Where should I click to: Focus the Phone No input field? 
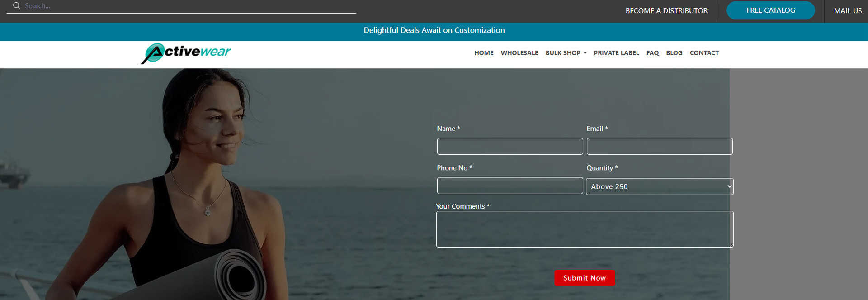510,186
